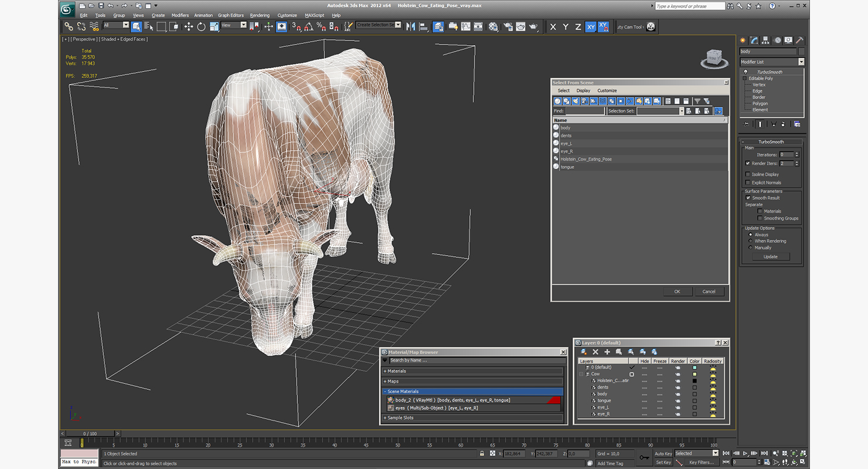Screen dimensions: 868x469
Task: Toggle Spinner Snap icon
Action: [334, 26]
